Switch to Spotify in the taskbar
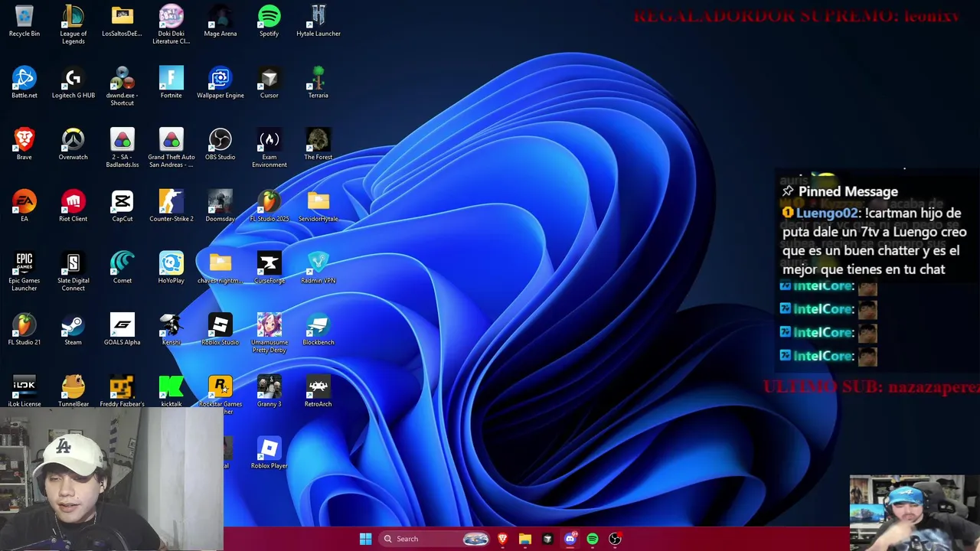The height and width of the screenshot is (551, 980). point(593,539)
